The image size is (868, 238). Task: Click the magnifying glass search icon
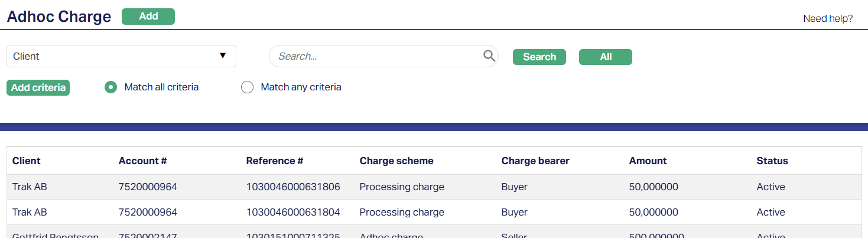[489, 56]
